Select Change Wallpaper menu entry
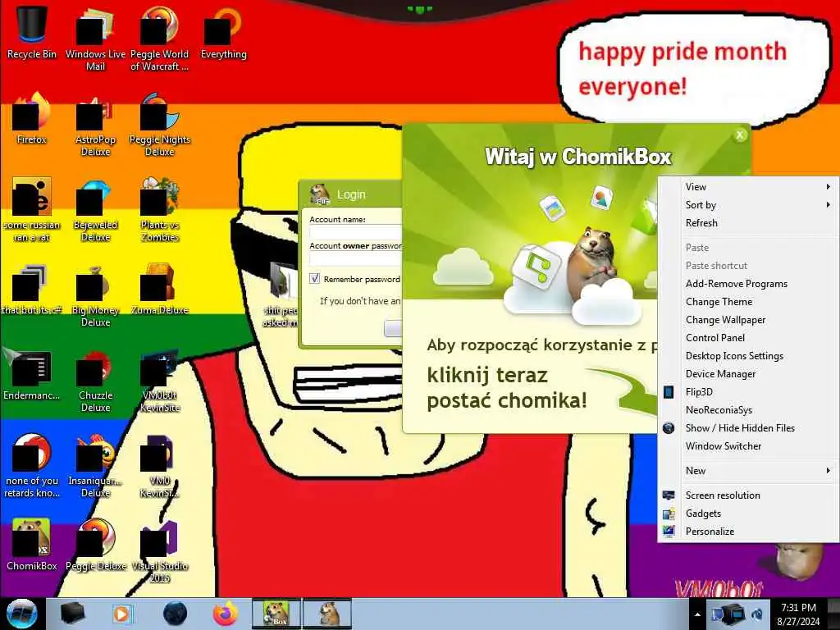 click(748, 320)
